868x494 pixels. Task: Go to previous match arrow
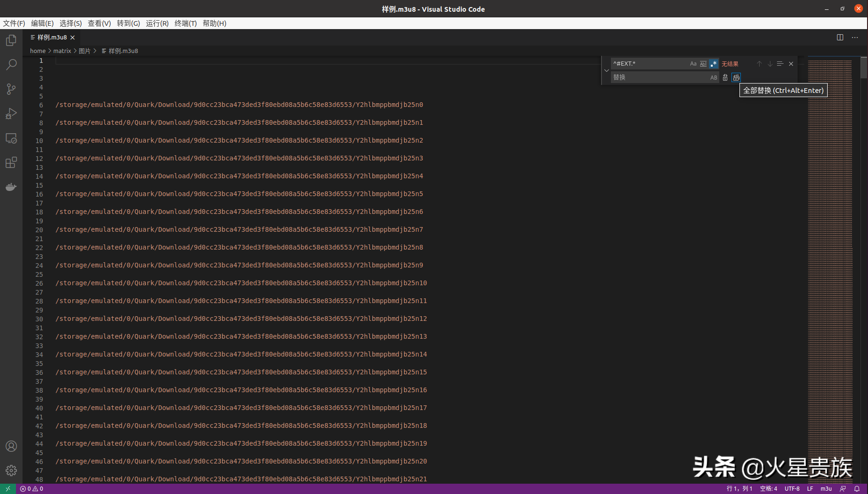pyautogui.click(x=759, y=64)
